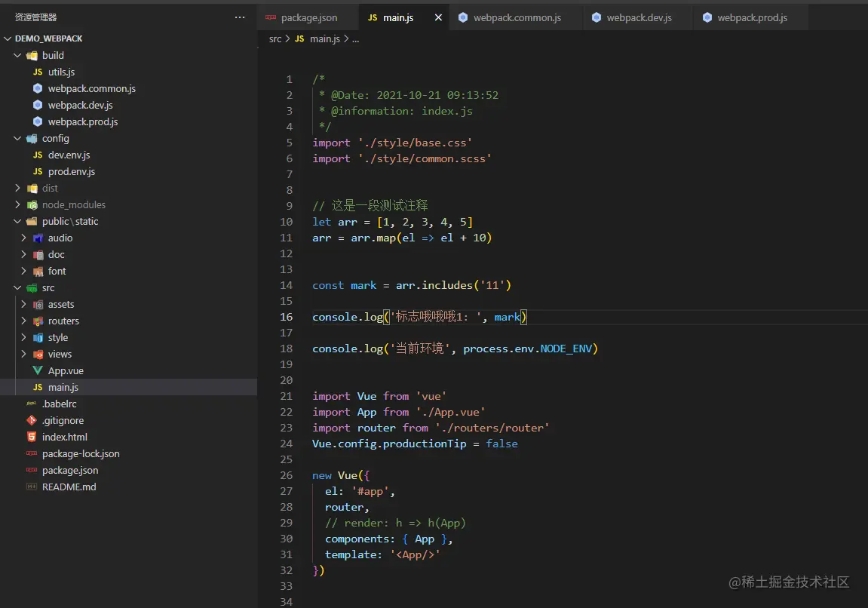Click the config folder icon
The width and height of the screenshot is (868, 608).
[x=32, y=139]
